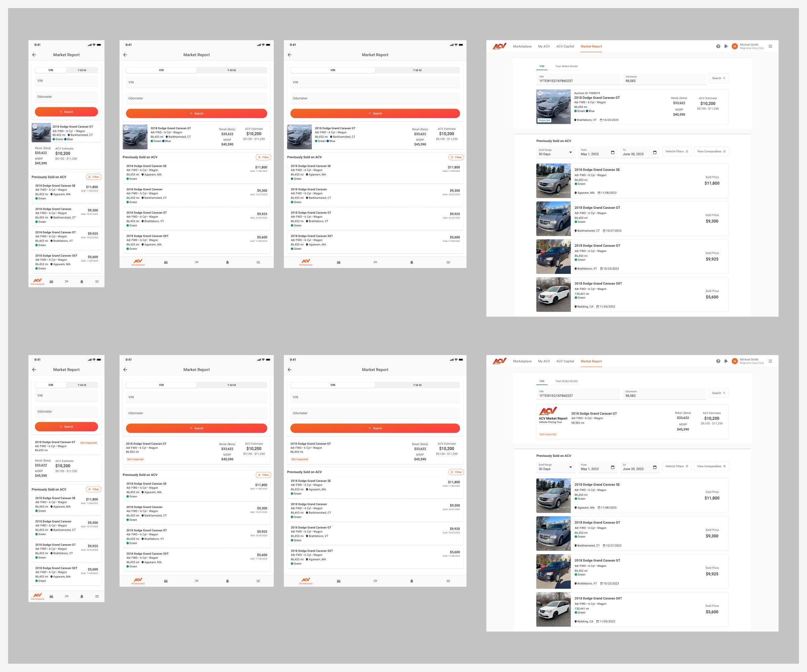Tap handshake icon in top narrow phone bottom nav
The width and height of the screenshot is (807, 672).
[x=67, y=282]
